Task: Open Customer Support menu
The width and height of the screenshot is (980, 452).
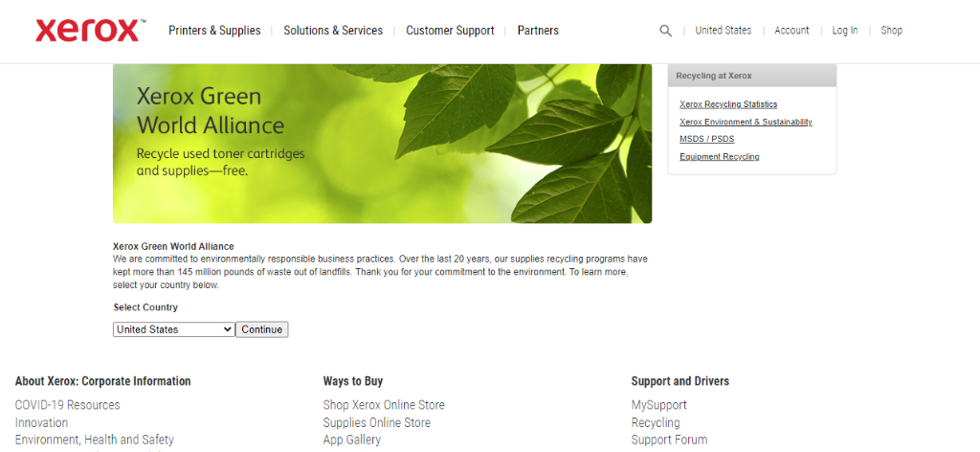Action: 450,31
